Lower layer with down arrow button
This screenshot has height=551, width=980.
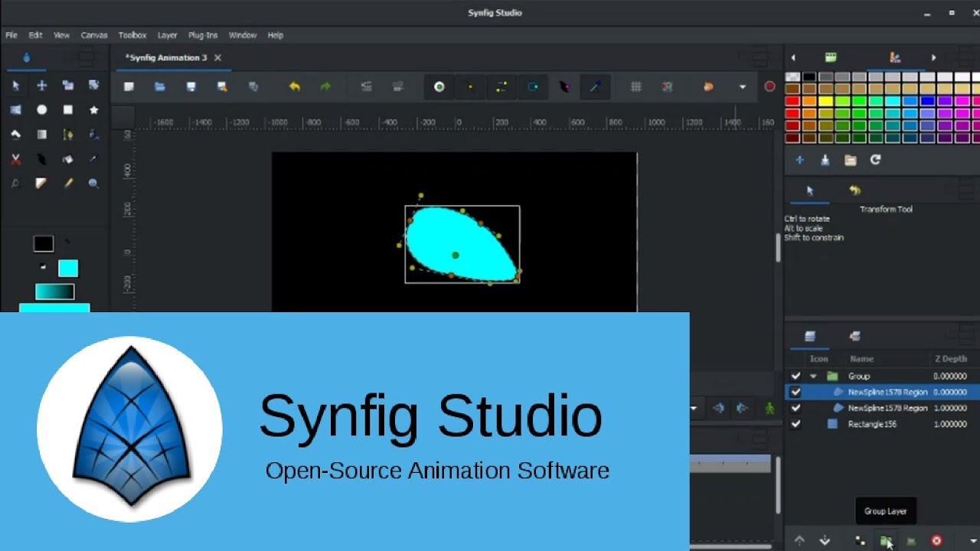point(825,540)
